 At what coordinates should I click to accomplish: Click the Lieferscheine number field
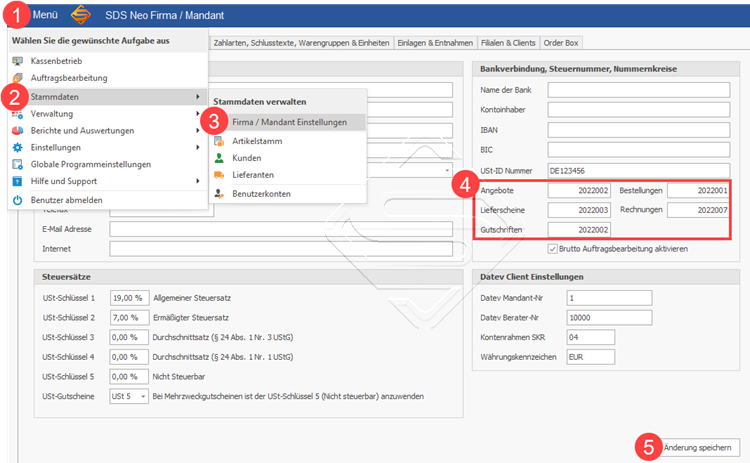(579, 210)
